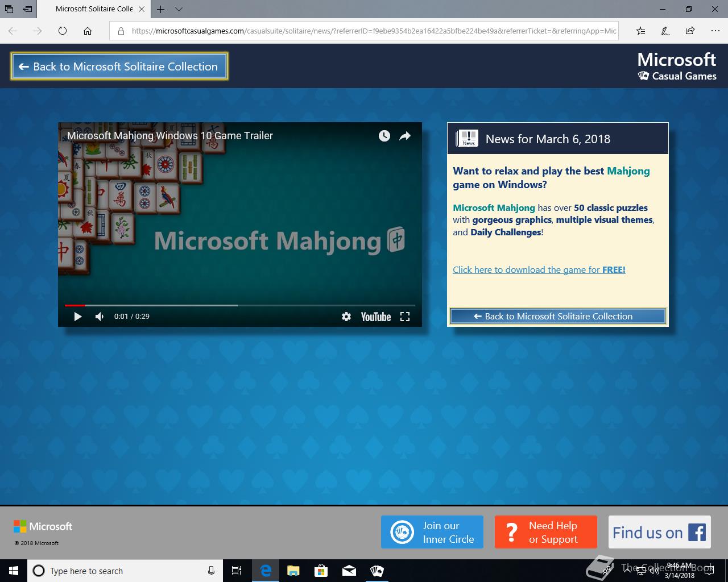Viewport: 728px width, 582px height.
Task: Add notes with the pen icon
Action: (665, 31)
